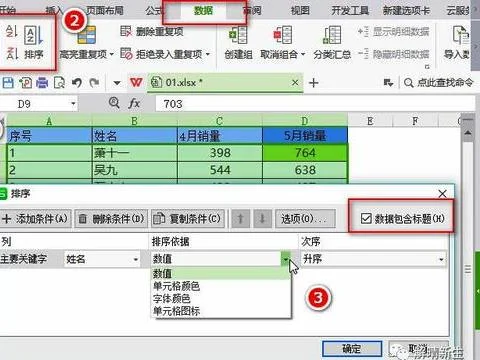The height and width of the screenshot is (360, 480).
Task: Select column A header
Action: click(x=49, y=121)
